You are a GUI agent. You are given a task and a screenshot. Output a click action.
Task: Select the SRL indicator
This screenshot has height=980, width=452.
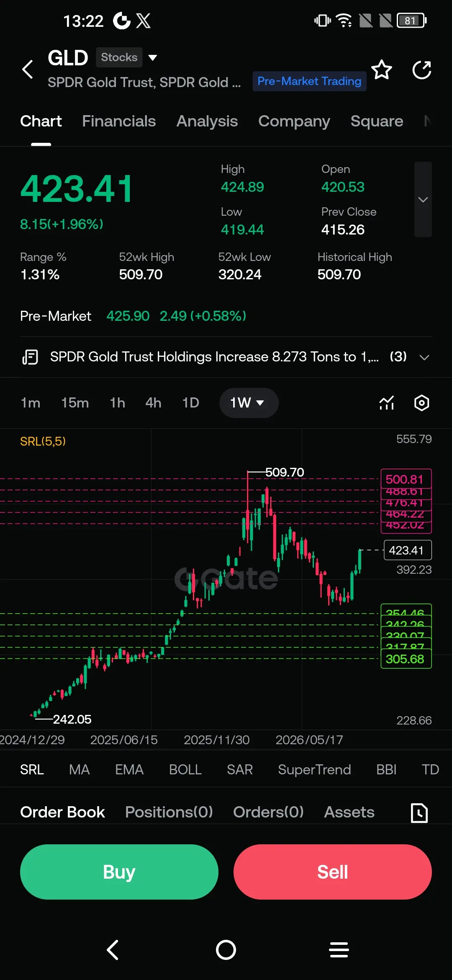pyautogui.click(x=32, y=770)
